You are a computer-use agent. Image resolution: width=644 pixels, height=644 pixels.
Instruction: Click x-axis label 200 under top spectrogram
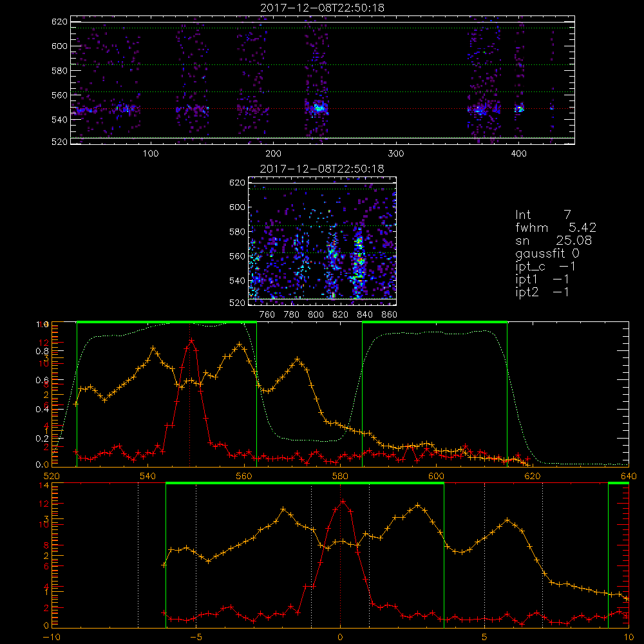(274, 154)
